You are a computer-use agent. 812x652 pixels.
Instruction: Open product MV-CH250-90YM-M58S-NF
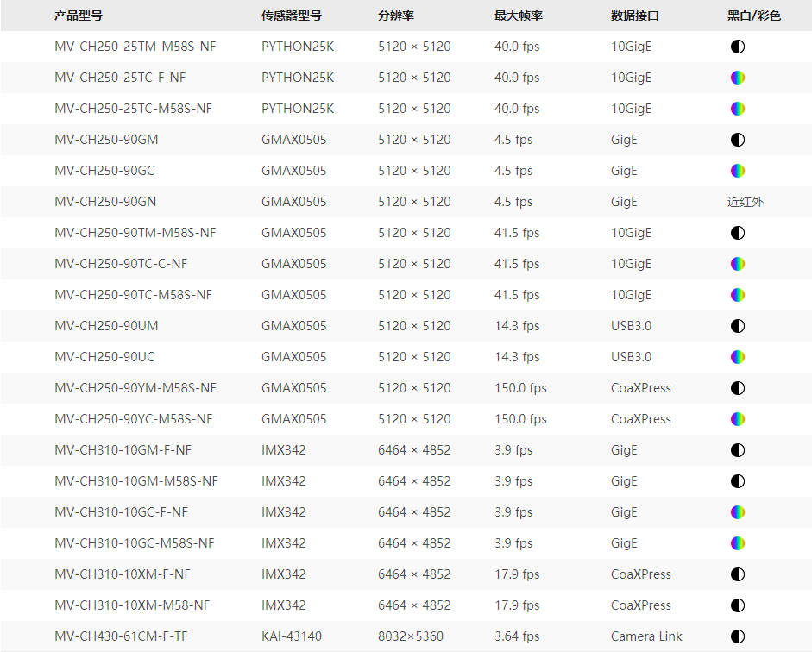135,388
